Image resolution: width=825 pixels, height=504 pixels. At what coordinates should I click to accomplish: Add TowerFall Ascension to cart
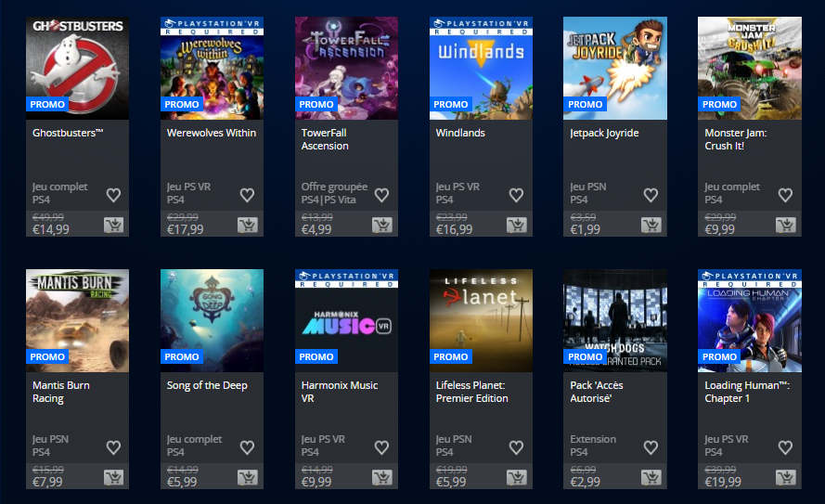click(x=382, y=226)
